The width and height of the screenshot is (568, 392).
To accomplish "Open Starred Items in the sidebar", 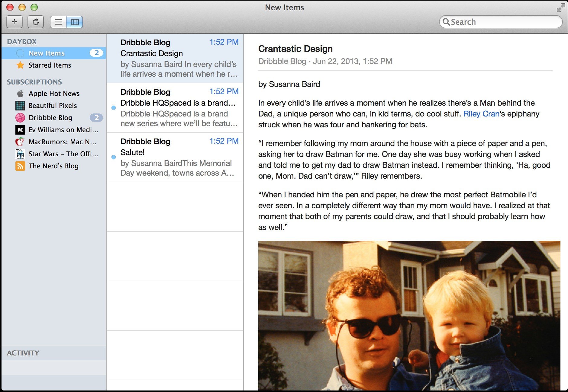I will pyautogui.click(x=54, y=65).
